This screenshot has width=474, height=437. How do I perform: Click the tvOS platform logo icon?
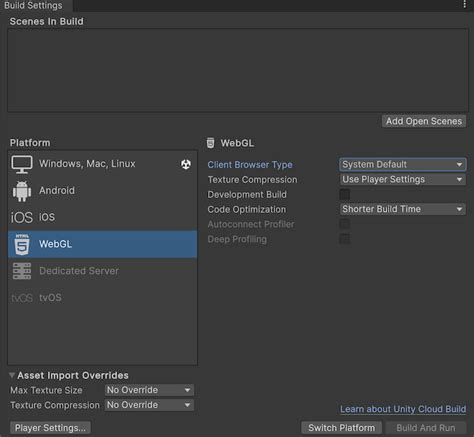click(22, 298)
